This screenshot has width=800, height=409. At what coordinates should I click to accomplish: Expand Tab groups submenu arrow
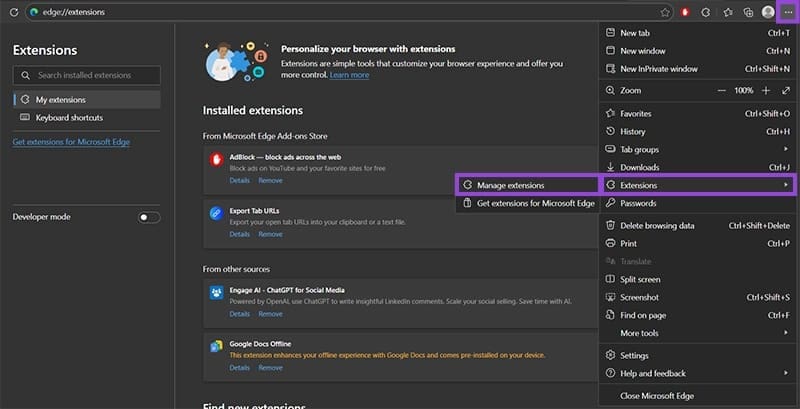coord(786,149)
